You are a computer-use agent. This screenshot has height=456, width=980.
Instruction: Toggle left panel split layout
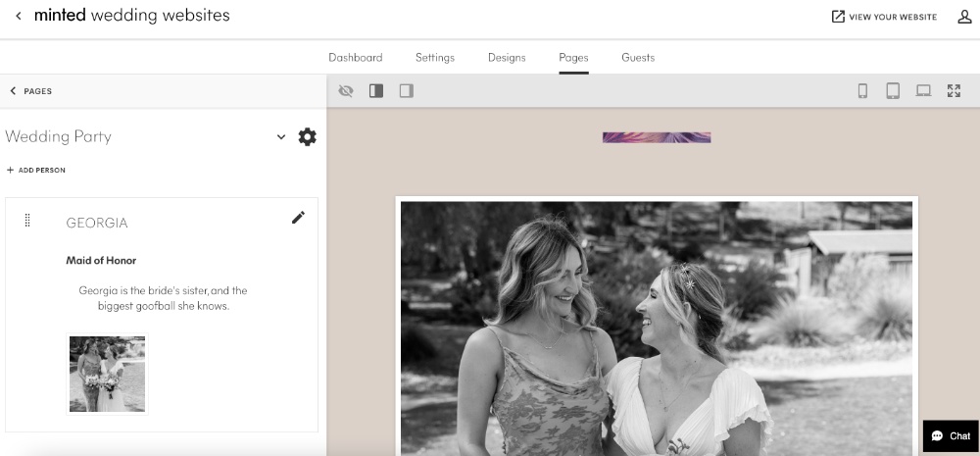pos(376,91)
